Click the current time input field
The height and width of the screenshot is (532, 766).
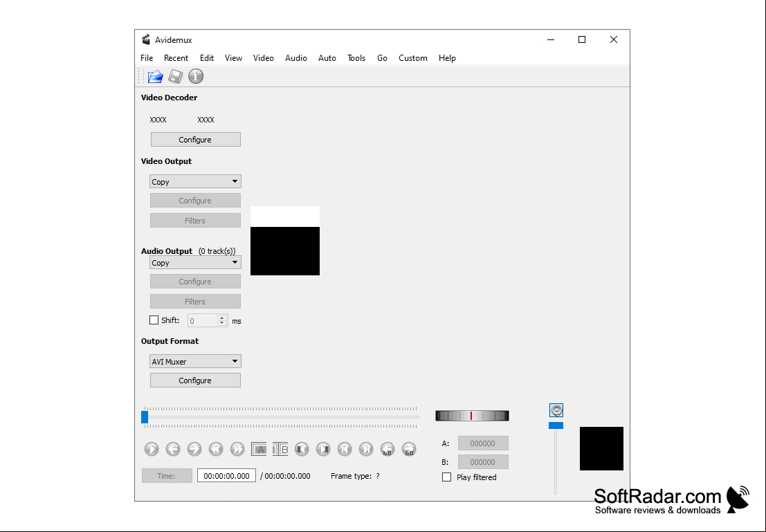point(226,476)
